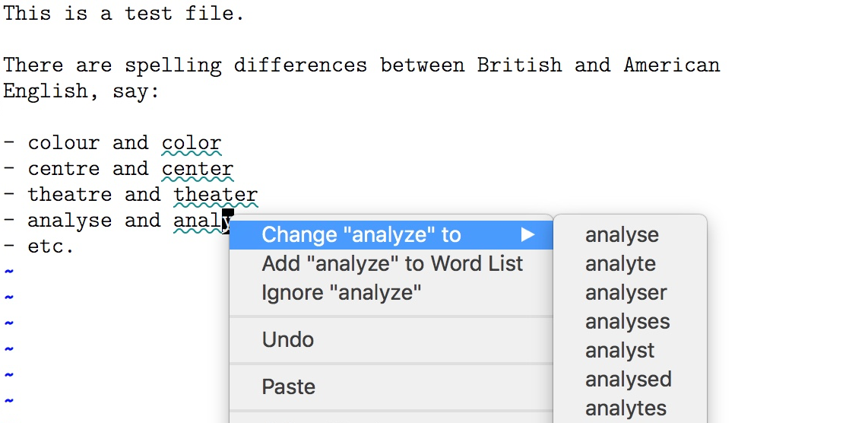Viewport: 868px width, 423px height.
Task: Select the "analyses" spelling suggestion
Action: click(x=628, y=322)
